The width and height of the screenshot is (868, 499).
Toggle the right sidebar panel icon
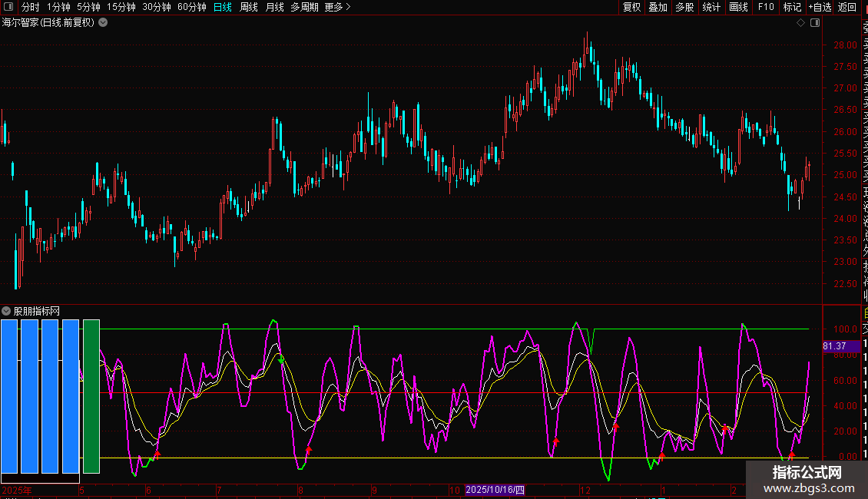[x=814, y=23]
